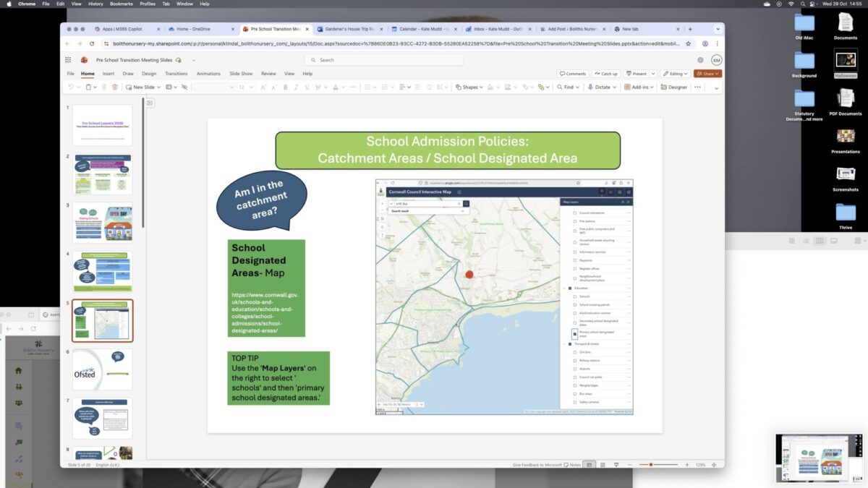Viewport: 868px width, 488px height.
Task: Open the Dictate microphone tool
Action: (598, 87)
